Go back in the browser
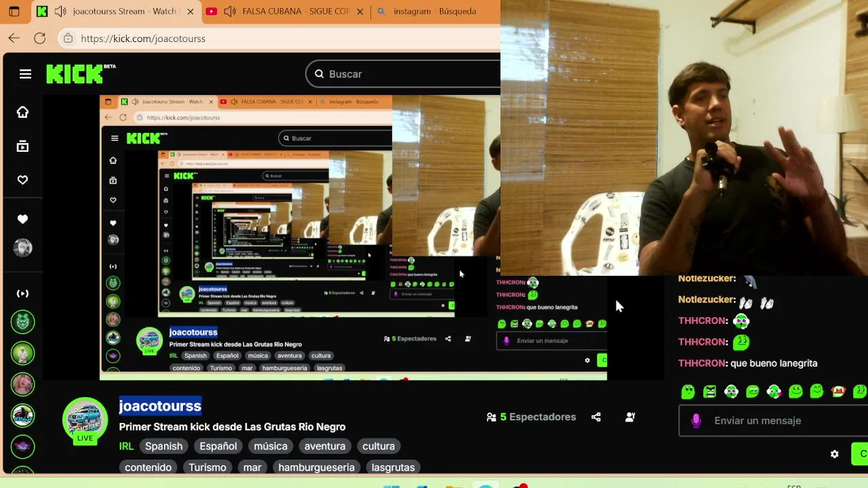This screenshot has width=868, height=488. pos(14,39)
